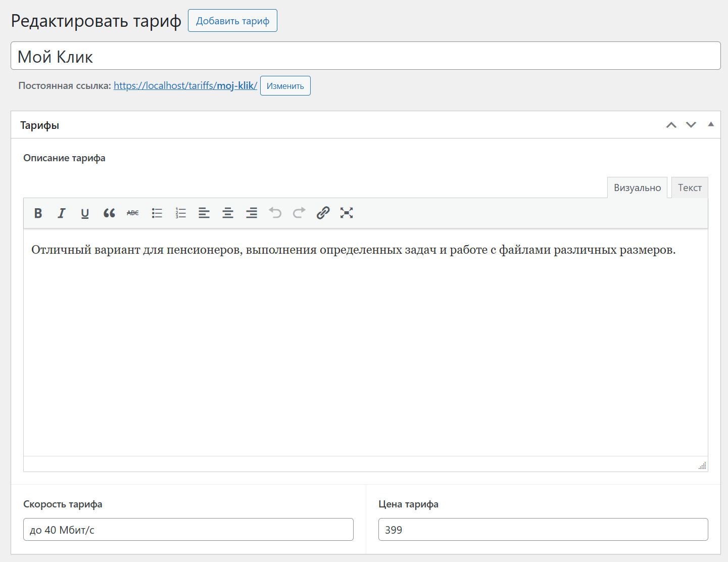Apply italic formatting to the text
The height and width of the screenshot is (562, 728).
(62, 213)
